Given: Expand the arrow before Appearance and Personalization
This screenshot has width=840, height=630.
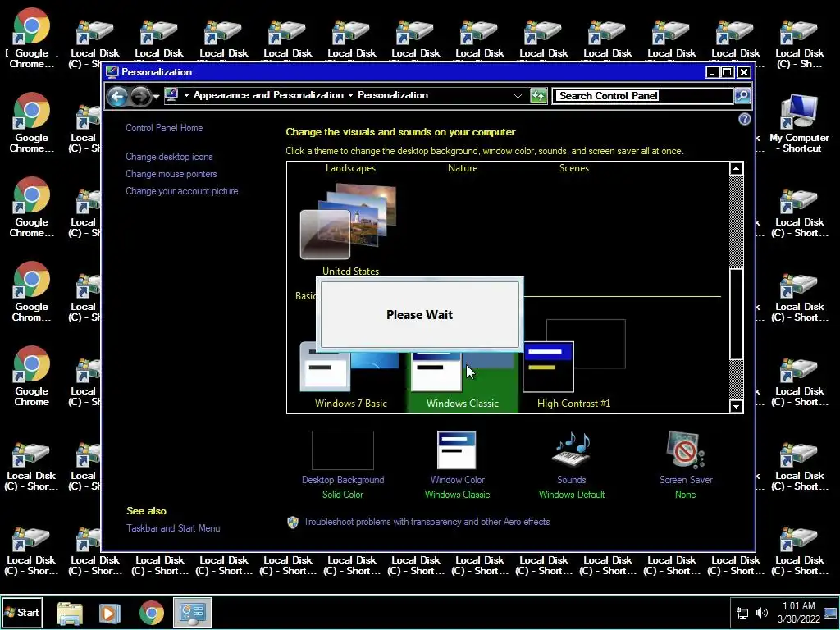Looking at the screenshot, I should click(x=186, y=95).
